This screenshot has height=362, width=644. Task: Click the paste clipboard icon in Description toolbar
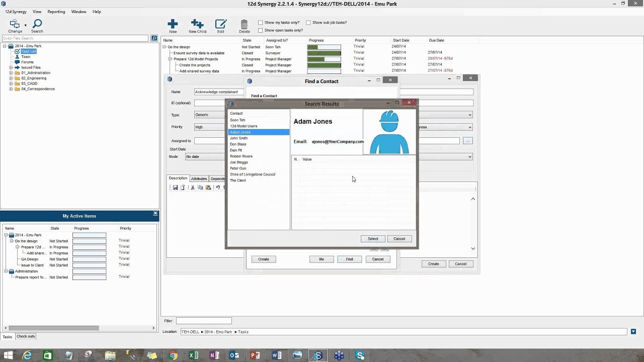click(208, 188)
